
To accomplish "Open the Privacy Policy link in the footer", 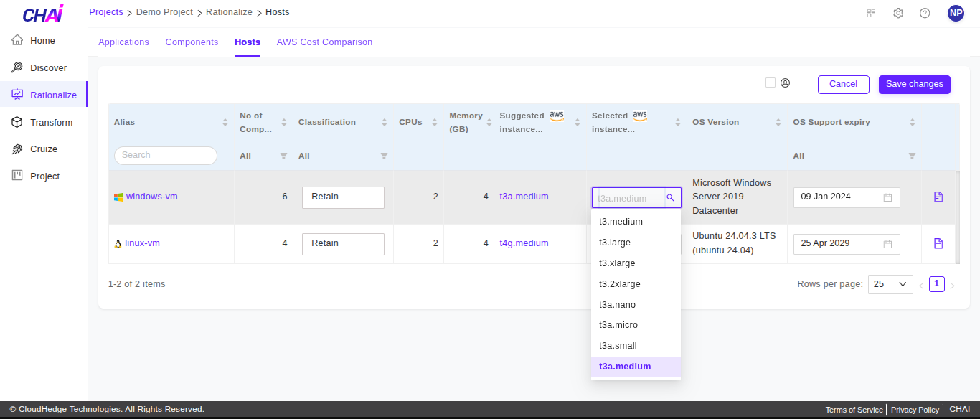I will (915, 409).
